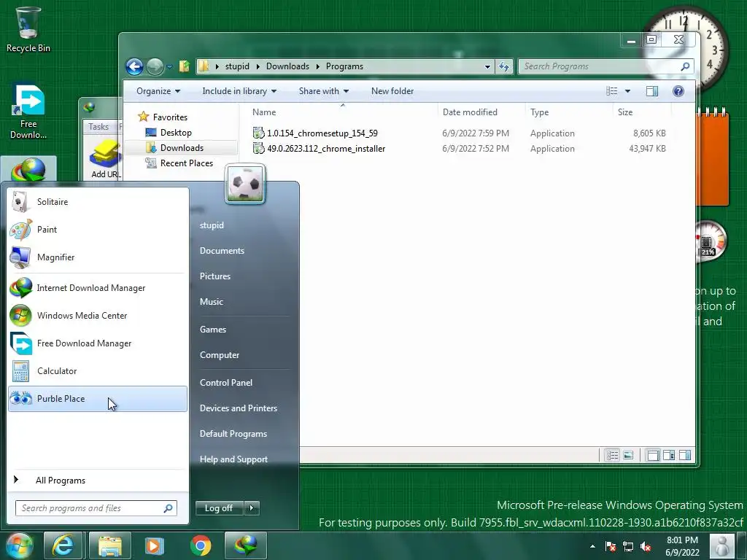Viewport: 747px width, 560px height.
Task: Open Windows Media Center entry
Action: 97,316
